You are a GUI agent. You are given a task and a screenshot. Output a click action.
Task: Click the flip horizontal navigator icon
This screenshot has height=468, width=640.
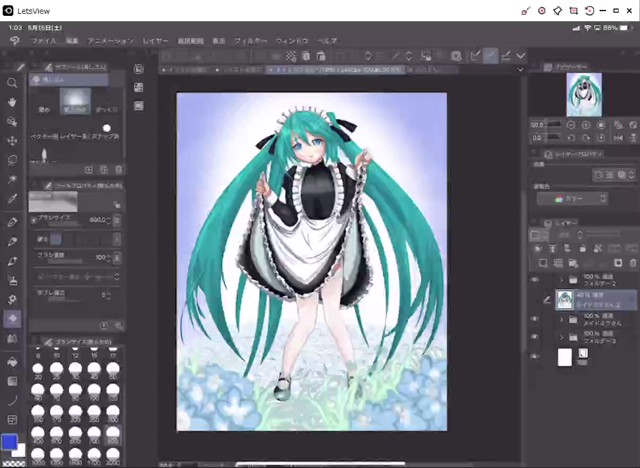click(618, 138)
